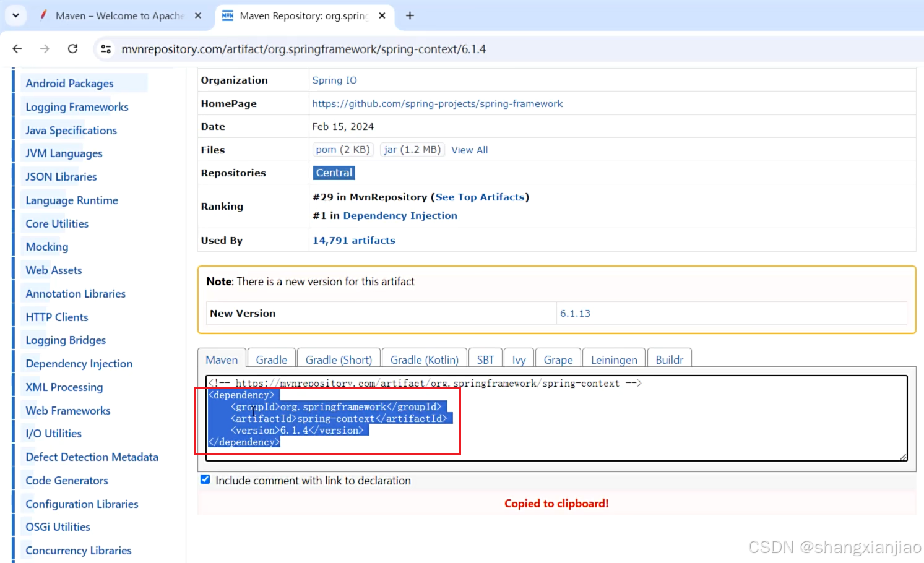Open the Grape snippet tab

[558, 359]
